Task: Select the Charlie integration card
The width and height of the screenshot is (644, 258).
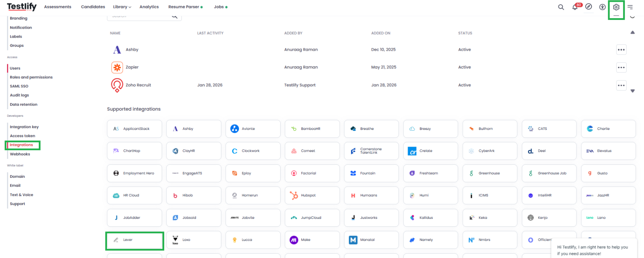Action: pos(608,129)
